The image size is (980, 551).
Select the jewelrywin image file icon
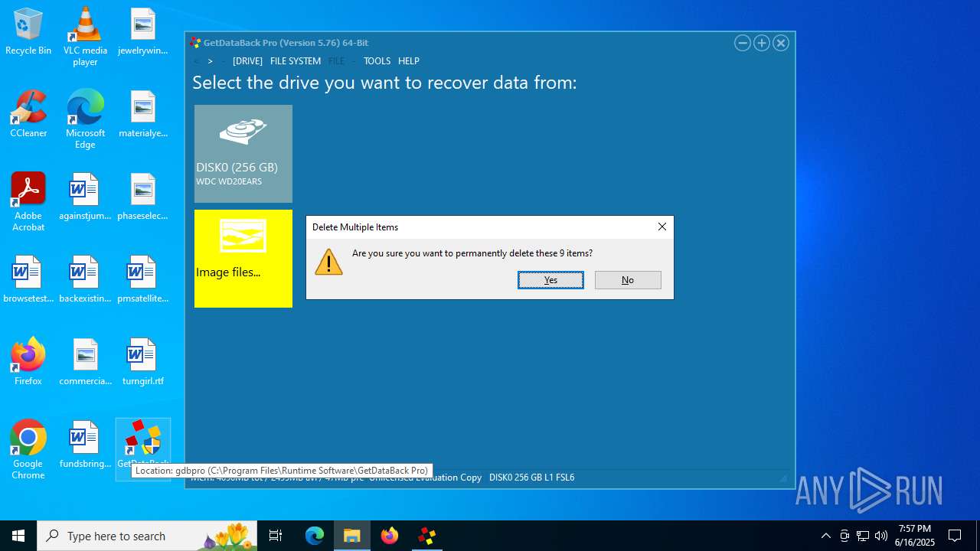pyautogui.click(x=143, y=32)
